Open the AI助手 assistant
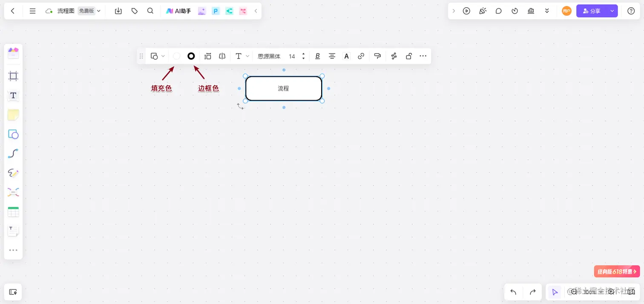This screenshot has width=644, height=304. (178, 11)
